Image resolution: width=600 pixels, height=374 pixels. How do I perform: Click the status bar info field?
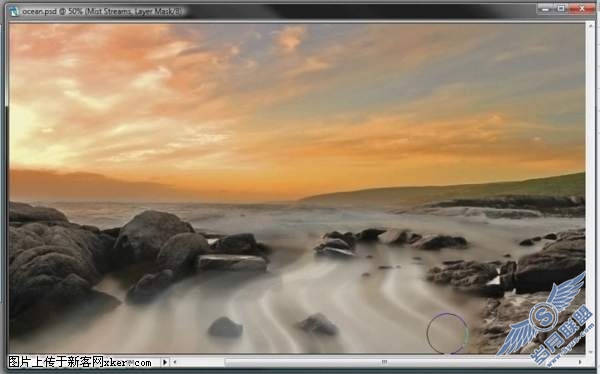tap(84, 362)
